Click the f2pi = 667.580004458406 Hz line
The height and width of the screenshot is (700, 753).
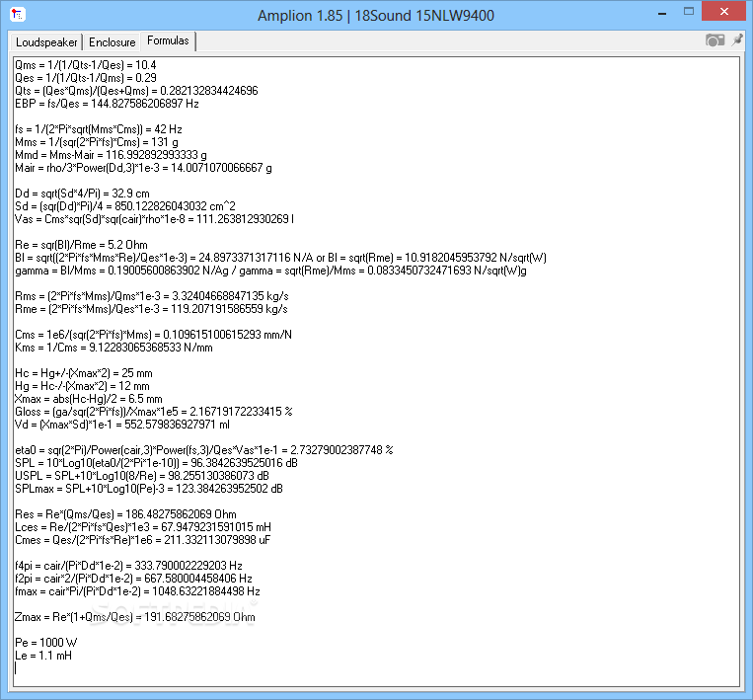point(133,579)
